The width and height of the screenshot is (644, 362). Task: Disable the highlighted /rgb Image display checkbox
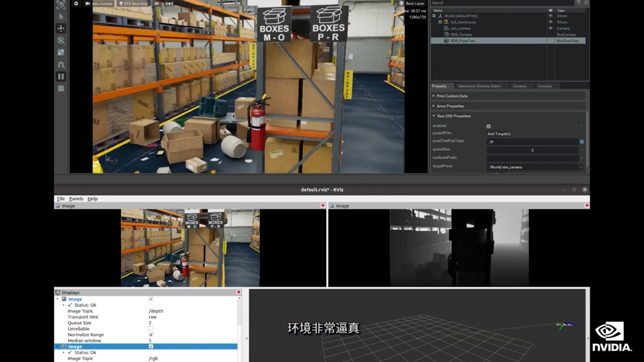click(151, 347)
